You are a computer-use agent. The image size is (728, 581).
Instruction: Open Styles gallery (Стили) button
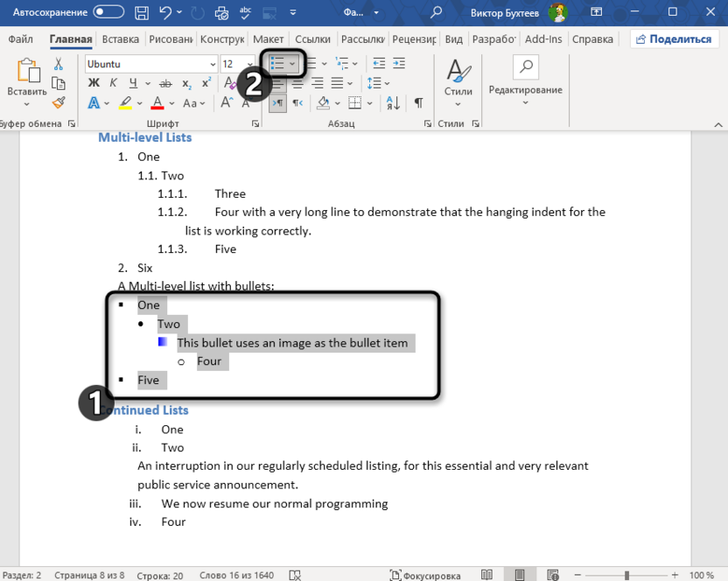pos(458,82)
